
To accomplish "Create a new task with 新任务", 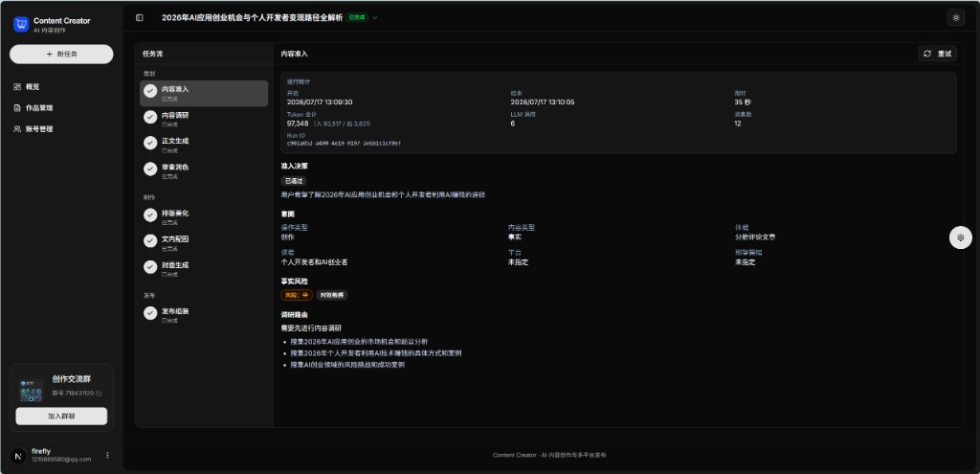I will [x=61, y=55].
